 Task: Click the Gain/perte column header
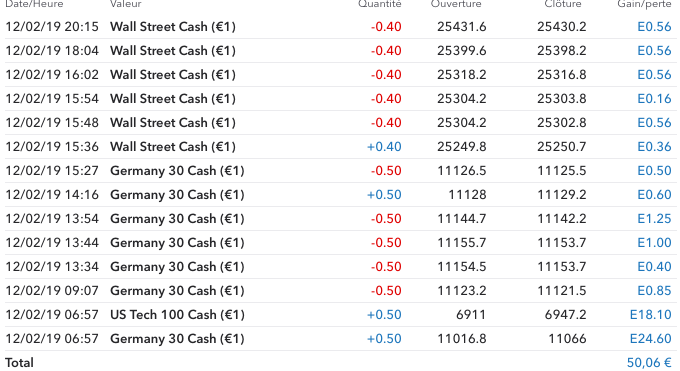pyautogui.click(x=644, y=4)
